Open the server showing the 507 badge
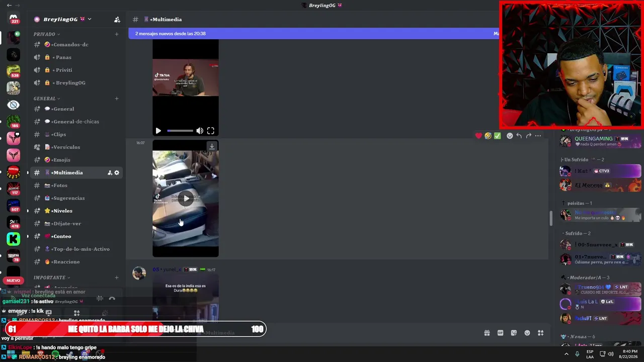 [14, 205]
